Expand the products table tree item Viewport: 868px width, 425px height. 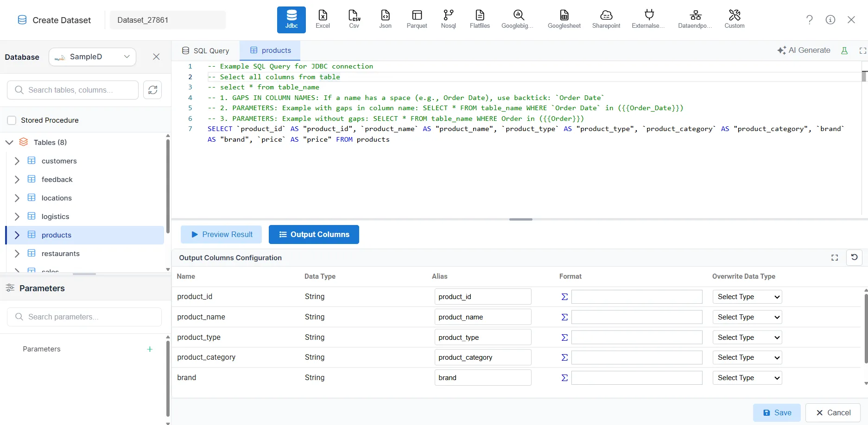click(17, 235)
